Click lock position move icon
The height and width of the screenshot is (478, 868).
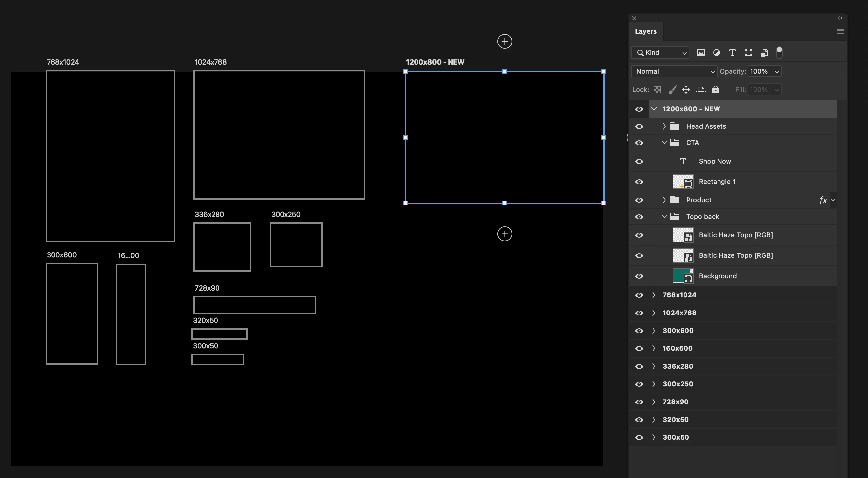pyautogui.click(x=686, y=90)
